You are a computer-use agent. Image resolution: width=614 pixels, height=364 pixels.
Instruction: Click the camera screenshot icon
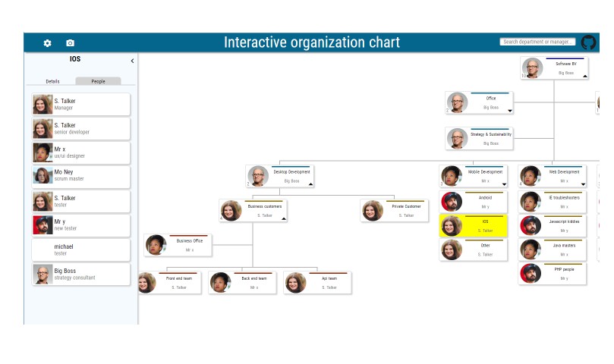tap(71, 43)
